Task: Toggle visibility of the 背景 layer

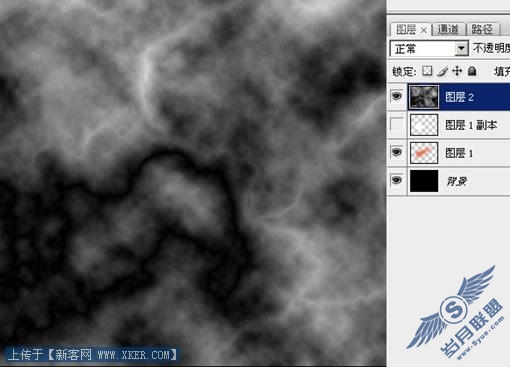Action: click(x=396, y=180)
